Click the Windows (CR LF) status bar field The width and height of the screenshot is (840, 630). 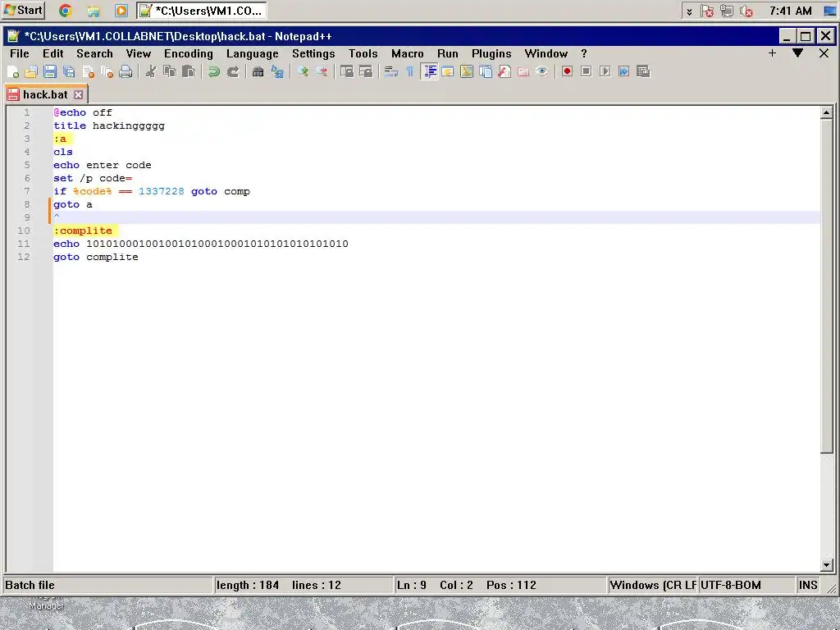[652, 585]
